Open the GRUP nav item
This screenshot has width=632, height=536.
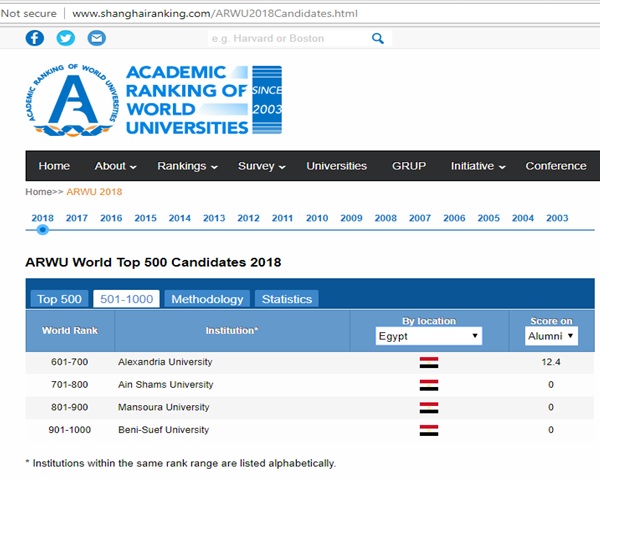(409, 166)
